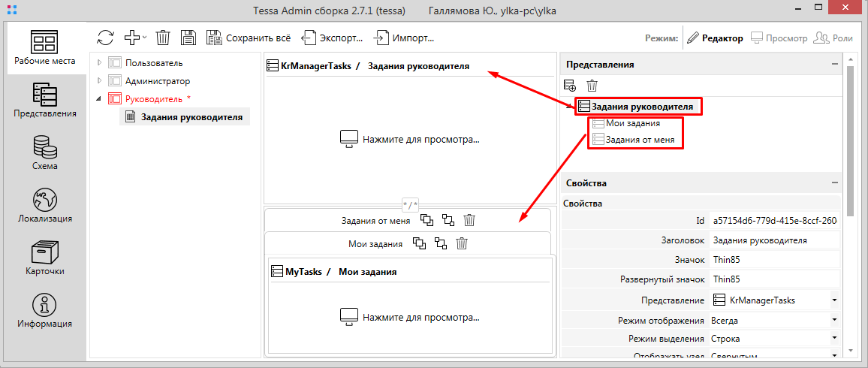868x368 pixels.
Task: Expand the Администратор tree node
Action: [99, 81]
